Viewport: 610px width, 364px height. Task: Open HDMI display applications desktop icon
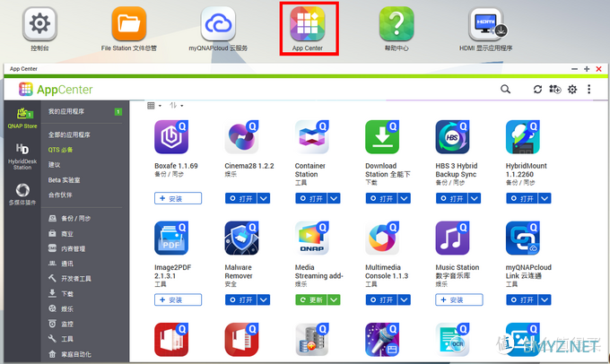[x=486, y=24]
